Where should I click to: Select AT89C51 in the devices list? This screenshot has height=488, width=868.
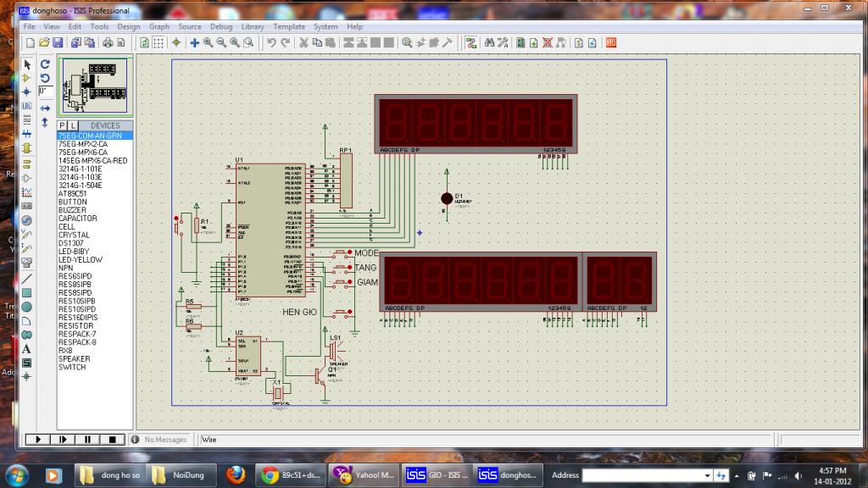(73, 193)
